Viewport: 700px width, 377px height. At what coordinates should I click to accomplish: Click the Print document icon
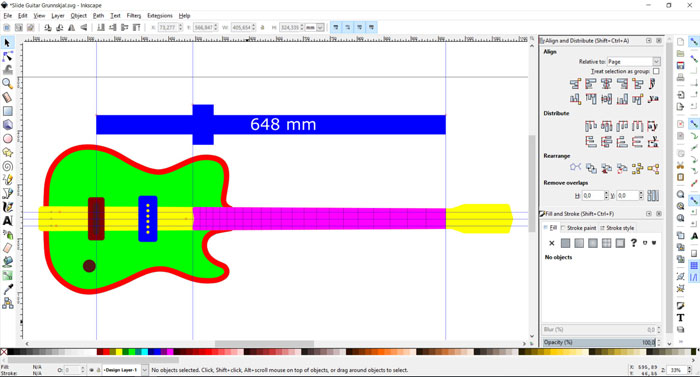point(680,77)
